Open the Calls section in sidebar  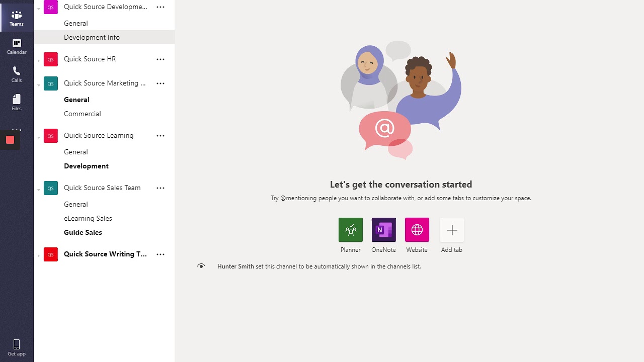coord(17,74)
